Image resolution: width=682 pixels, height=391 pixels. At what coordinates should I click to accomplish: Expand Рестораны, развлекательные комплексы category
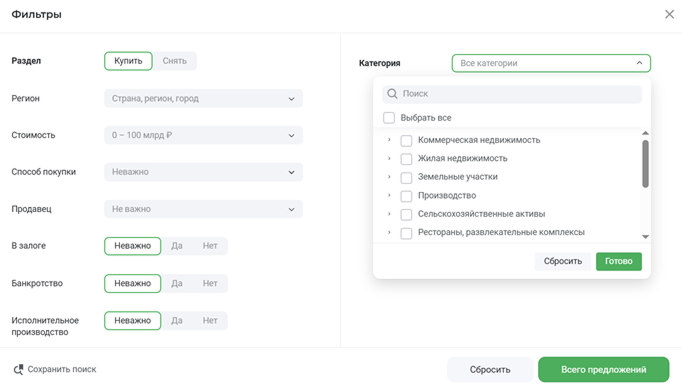pyautogui.click(x=389, y=232)
